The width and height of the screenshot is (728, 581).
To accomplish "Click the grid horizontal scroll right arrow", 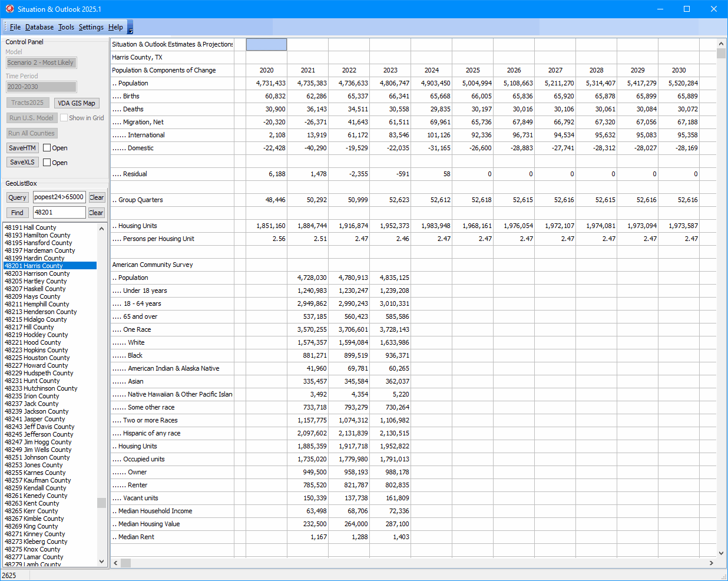I will point(712,563).
